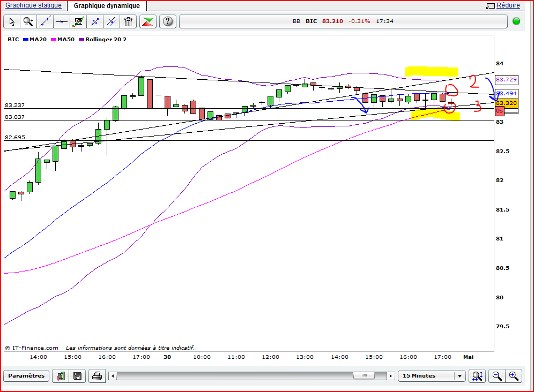The width and height of the screenshot is (534, 392).
Task: Select the move line endpoints tool
Action: [95, 21]
